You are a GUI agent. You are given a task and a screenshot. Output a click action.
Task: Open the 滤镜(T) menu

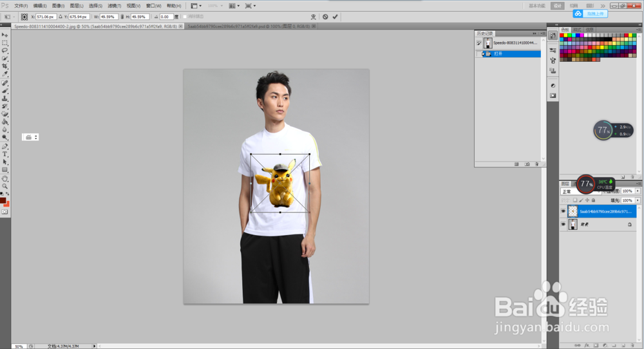(114, 6)
